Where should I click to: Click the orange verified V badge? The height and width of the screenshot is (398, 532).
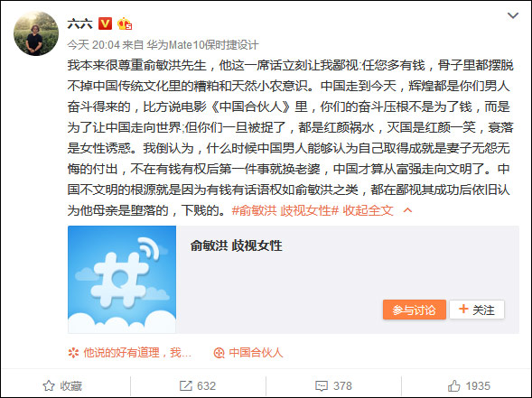click(105, 23)
